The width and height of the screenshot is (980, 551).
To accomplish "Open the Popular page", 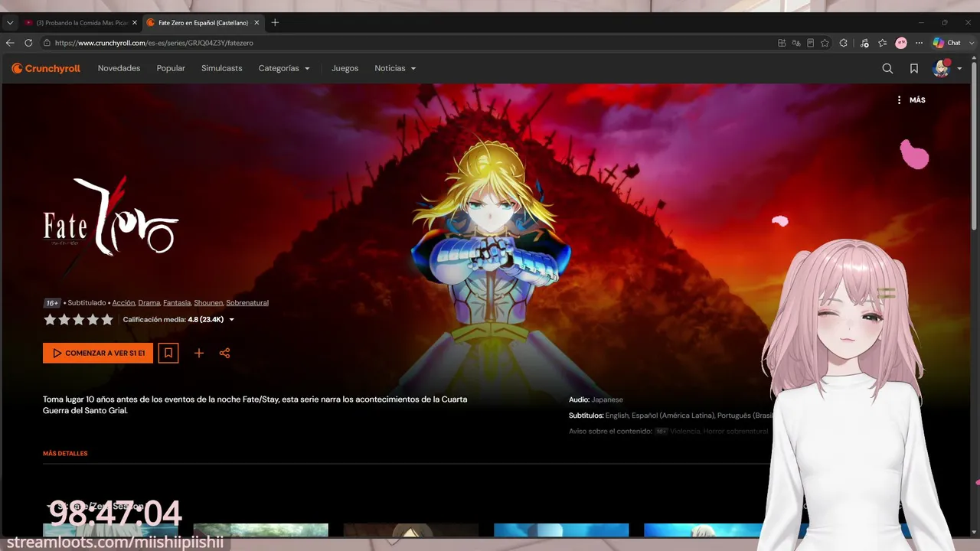I will click(171, 68).
